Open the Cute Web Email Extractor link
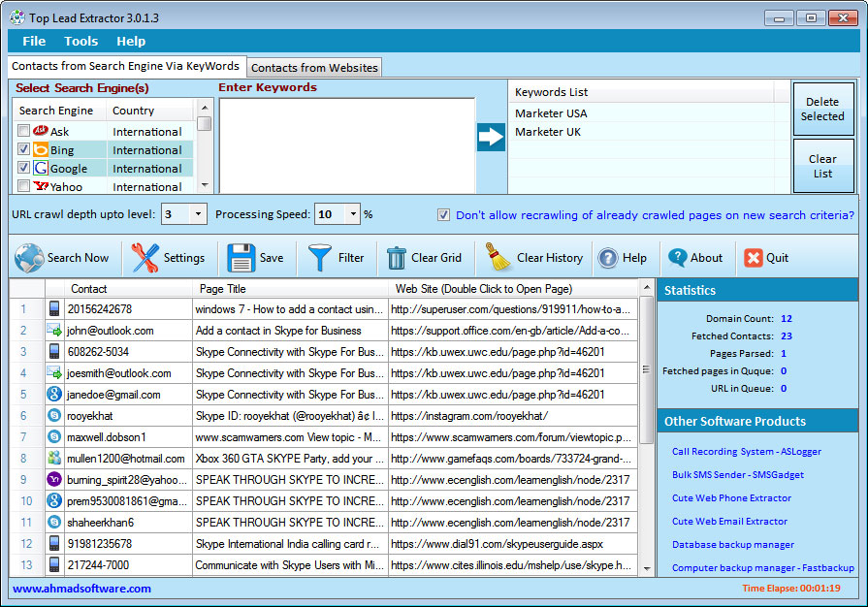868x607 pixels. (729, 522)
